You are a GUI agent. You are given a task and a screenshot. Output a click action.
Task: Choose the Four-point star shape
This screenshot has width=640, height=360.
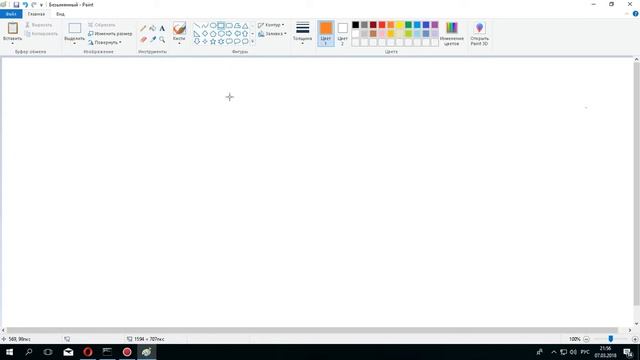(x=205, y=42)
